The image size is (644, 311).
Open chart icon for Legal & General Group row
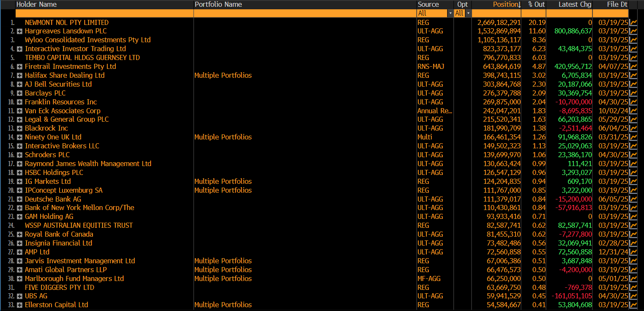pyautogui.click(x=633, y=120)
